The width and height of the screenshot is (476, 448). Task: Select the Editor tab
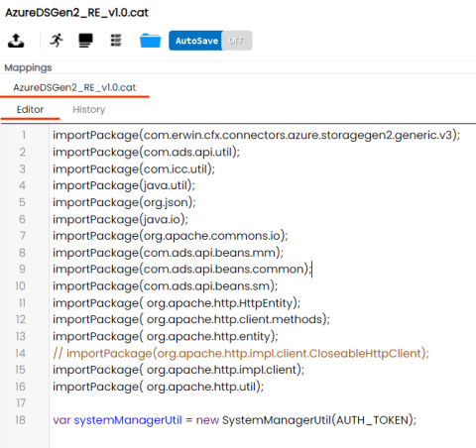click(30, 109)
